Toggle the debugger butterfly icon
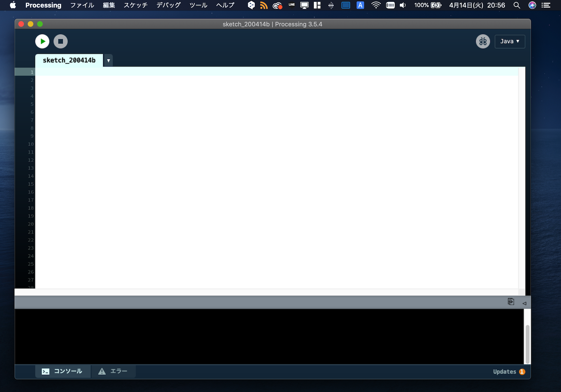Viewport: 561px width, 392px height. coord(483,41)
